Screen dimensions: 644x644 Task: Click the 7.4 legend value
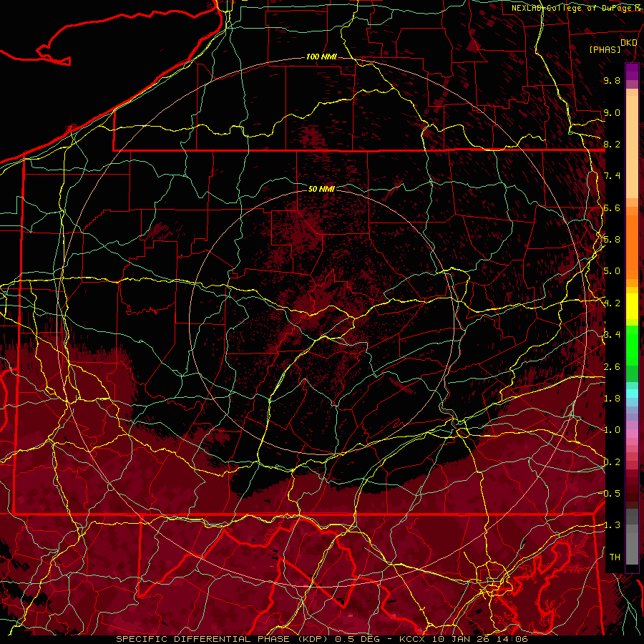click(x=612, y=176)
